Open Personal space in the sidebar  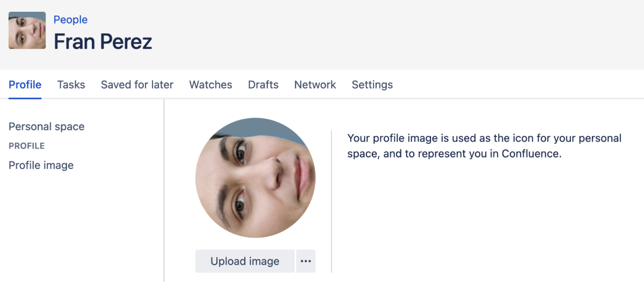coord(47,127)
